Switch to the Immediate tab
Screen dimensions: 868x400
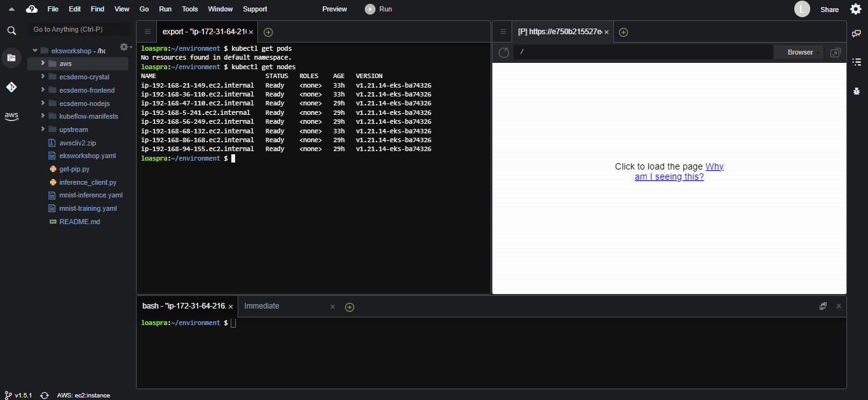coord(261,305)
